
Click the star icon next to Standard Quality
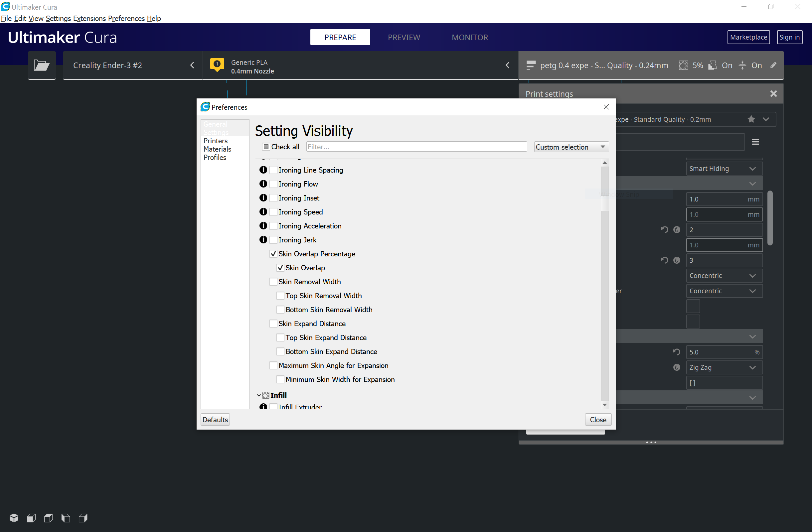[751, 119]
